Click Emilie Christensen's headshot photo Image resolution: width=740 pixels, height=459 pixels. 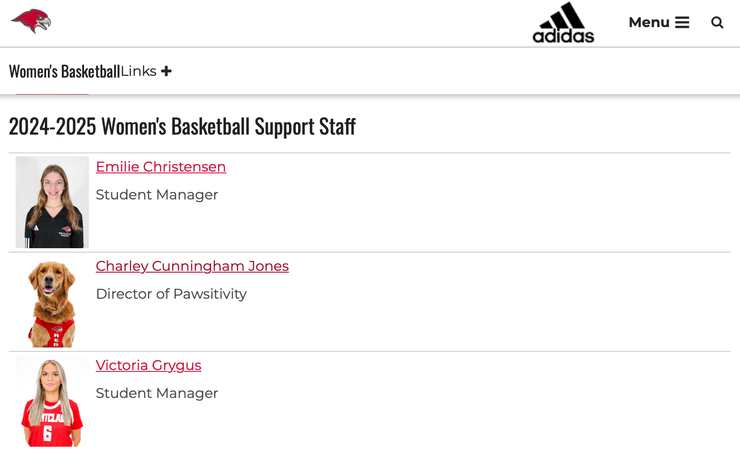(x=52, y=202)
